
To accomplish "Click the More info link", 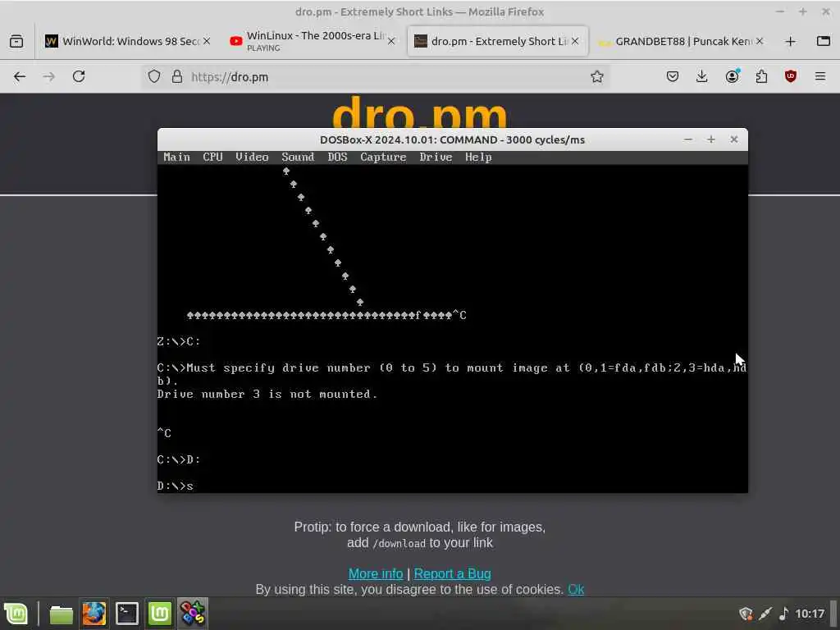I will [x=376, y=573].
